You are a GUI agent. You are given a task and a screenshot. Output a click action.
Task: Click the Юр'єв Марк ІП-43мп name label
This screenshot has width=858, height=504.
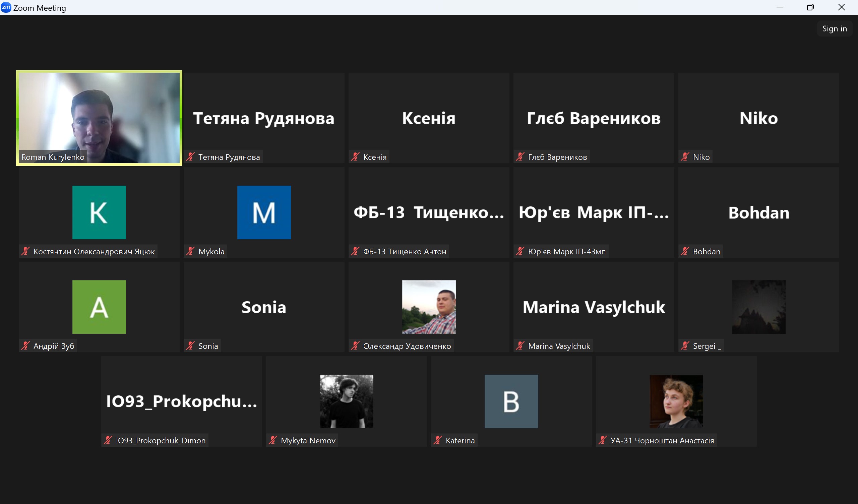tap(567, 251)
